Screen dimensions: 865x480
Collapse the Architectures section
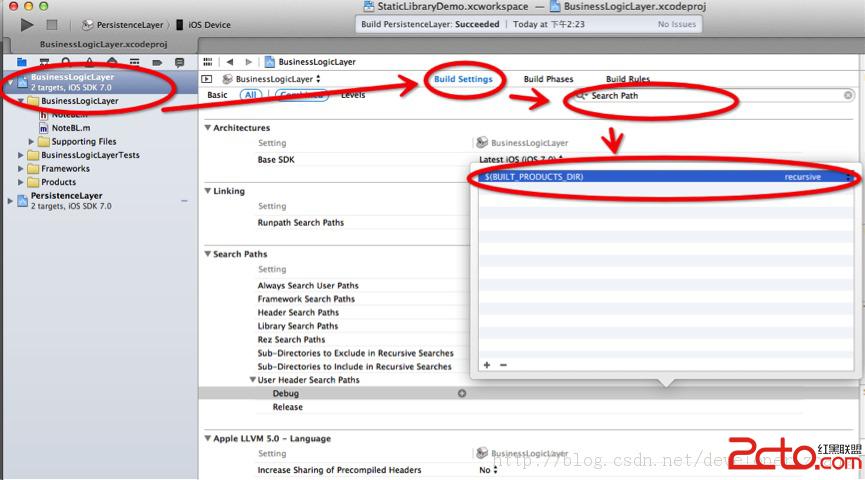207,127
